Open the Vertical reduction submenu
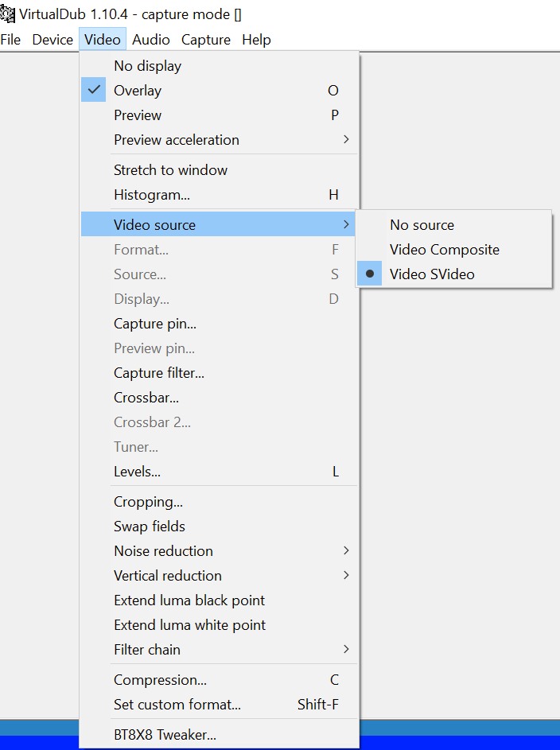560x750 pixels. pos(167,576)
